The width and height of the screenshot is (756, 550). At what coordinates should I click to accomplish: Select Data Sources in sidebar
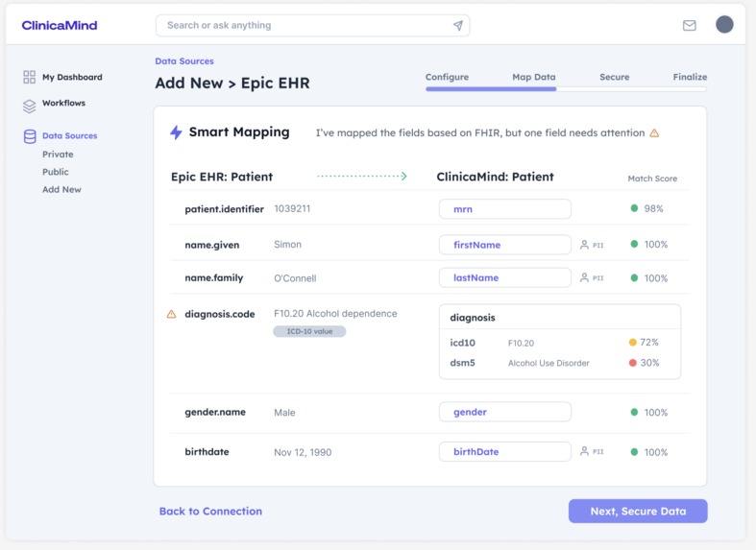click(70, 135)
